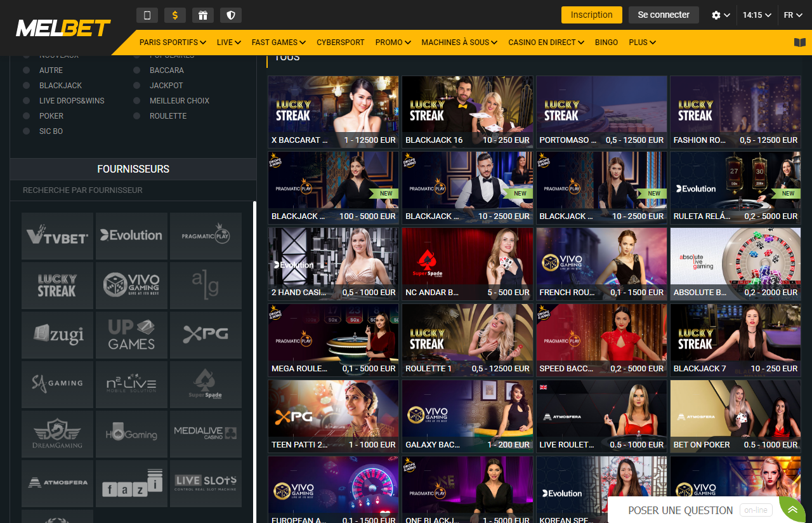Image resolution: width=812 pixels, height=523 pixels.
Task: Select the BACCARA category radio
Action: tap(137, 70)
